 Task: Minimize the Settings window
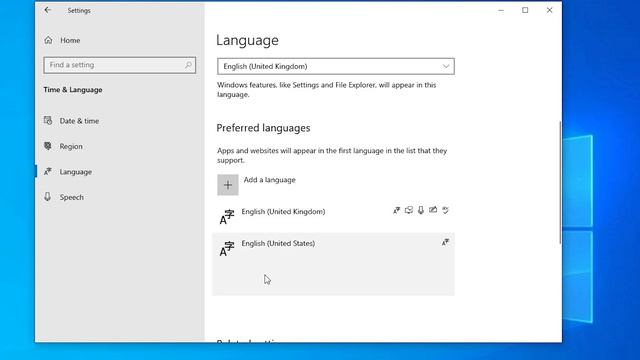tap(501, 10)
